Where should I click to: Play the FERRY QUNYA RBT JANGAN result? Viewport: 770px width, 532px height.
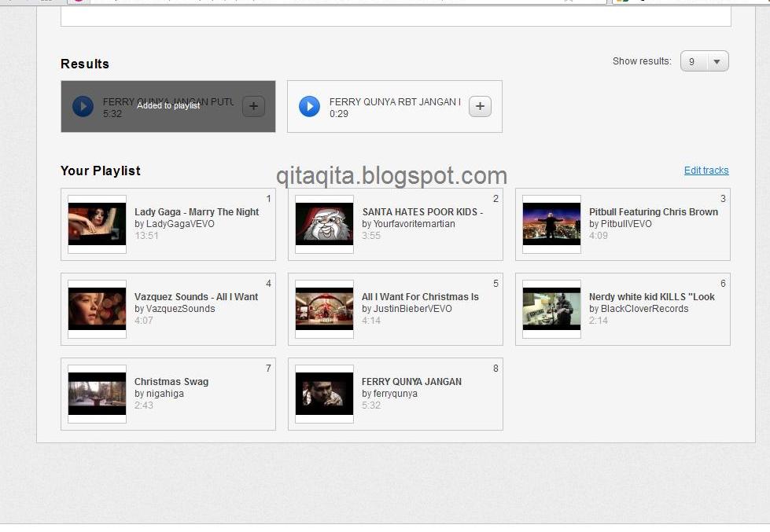point(309,107)
